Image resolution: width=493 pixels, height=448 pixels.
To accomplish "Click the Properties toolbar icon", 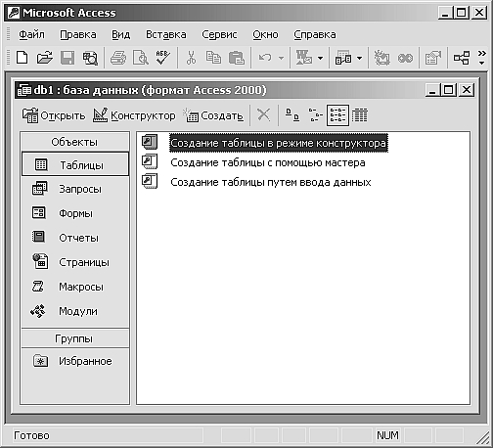I will [x=432, y=58].
